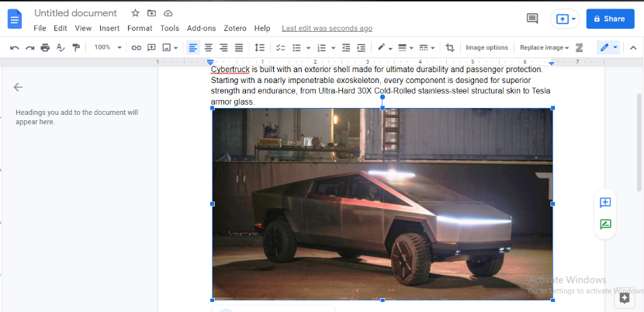Star the Untitled document
Image resolution: width=644 pixels, height=312 pixels.
point(136,13)
